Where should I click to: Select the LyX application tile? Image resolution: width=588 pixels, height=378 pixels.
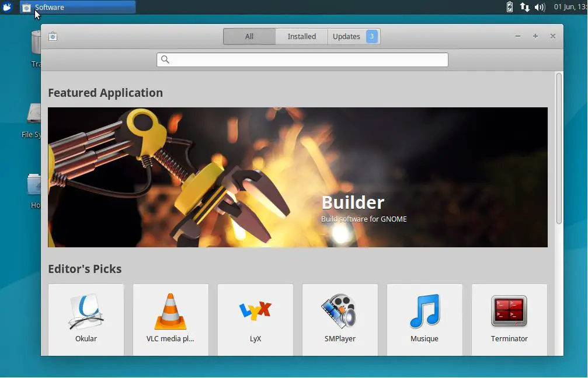255,320
